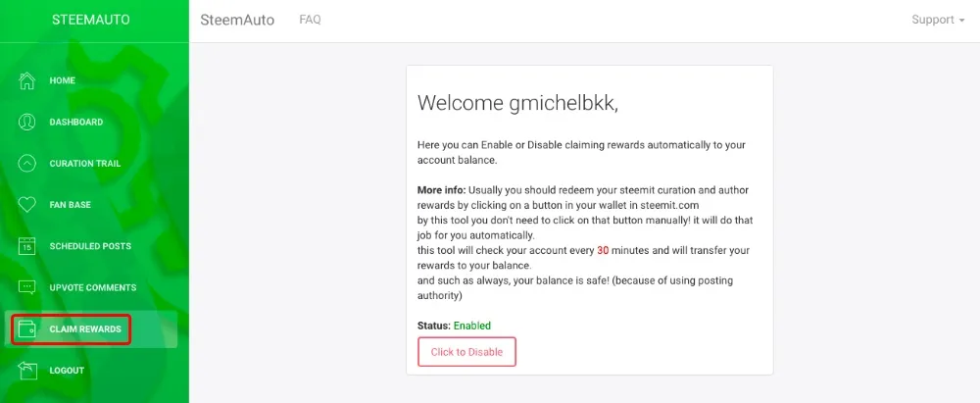Navigate to UPVOTE COMMENTS text label
The width and height of the screenshot is (980, 403).
[93, 287]
